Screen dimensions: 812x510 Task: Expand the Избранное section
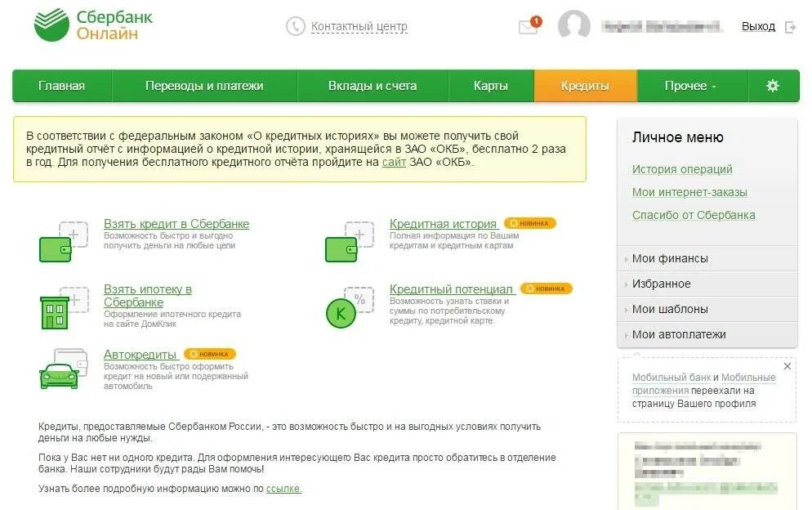707,284
